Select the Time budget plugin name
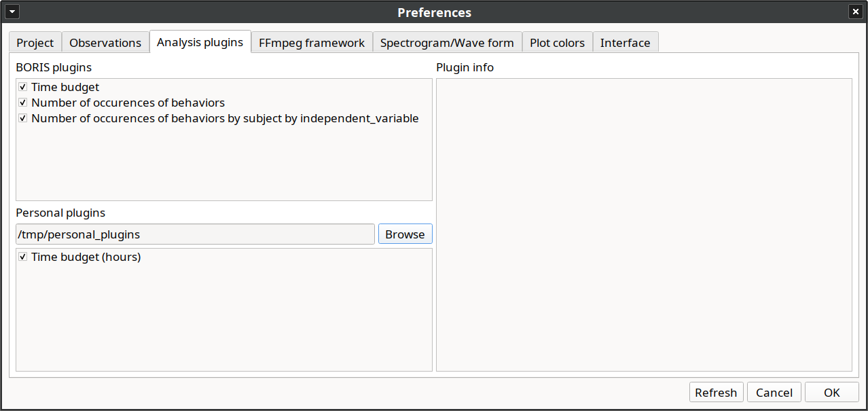 click(65, 87)
